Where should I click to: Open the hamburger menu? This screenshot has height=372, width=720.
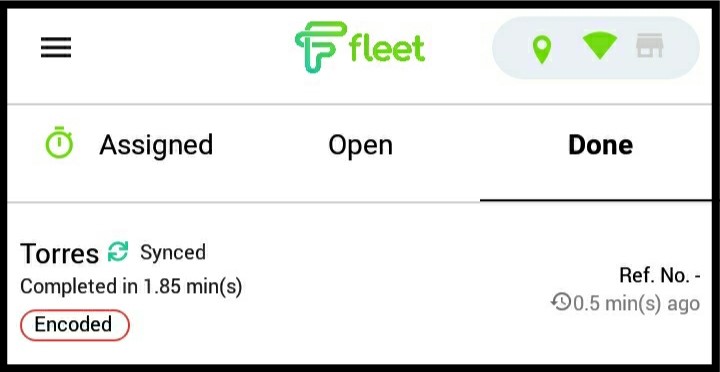tap(56, 47)
